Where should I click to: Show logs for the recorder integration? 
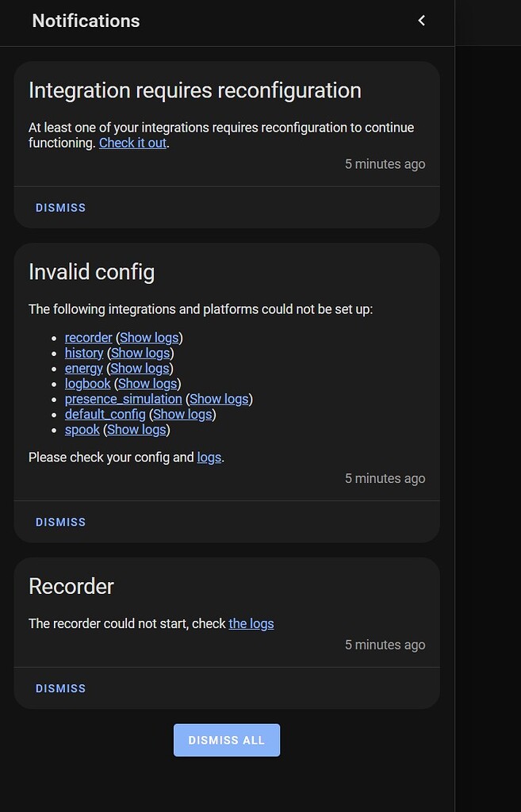(149, 337)
